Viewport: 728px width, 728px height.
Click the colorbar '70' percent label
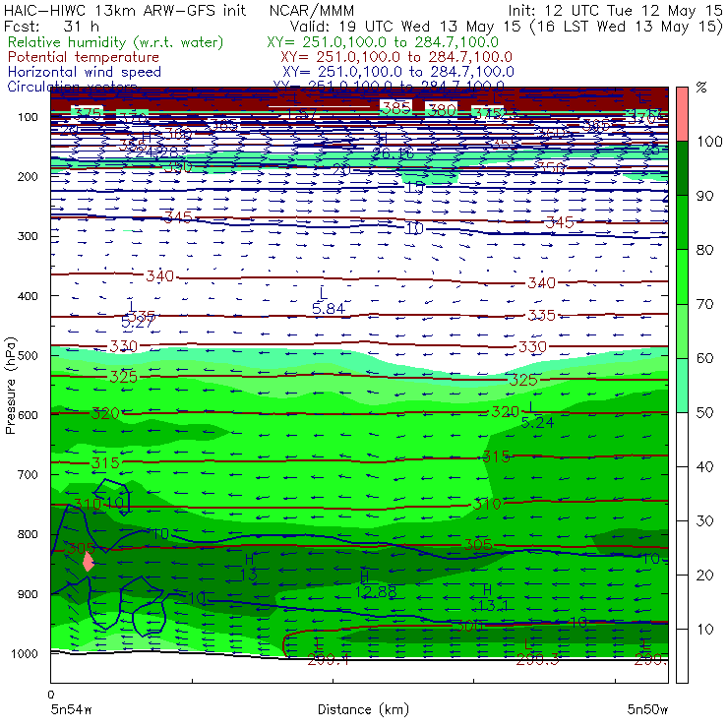tap(705, 304)
